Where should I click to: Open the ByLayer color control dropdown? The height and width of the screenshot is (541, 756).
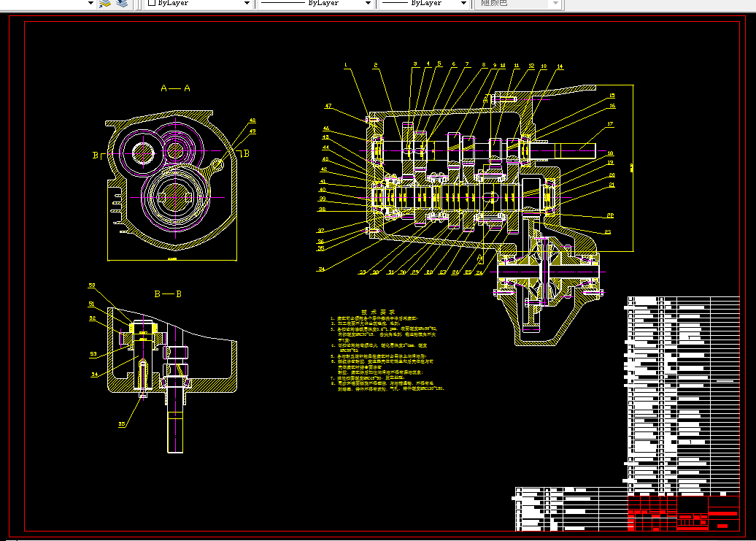coord(247,3)
